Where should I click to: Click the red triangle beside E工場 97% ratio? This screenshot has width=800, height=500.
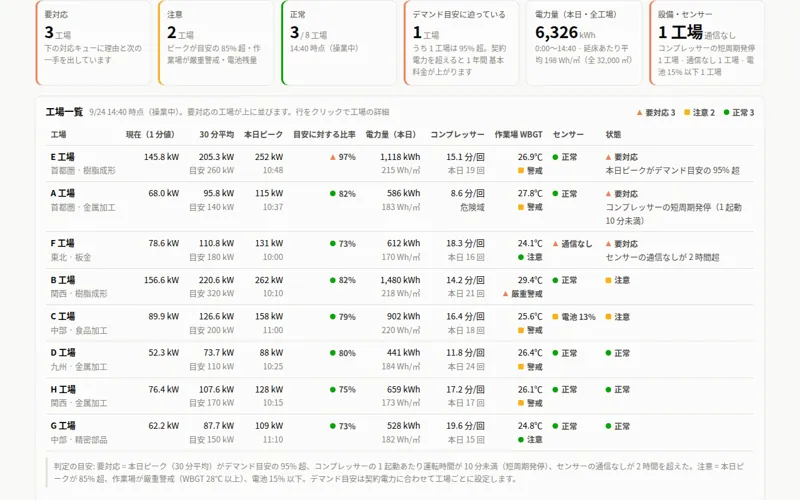(x=333, y=157)
